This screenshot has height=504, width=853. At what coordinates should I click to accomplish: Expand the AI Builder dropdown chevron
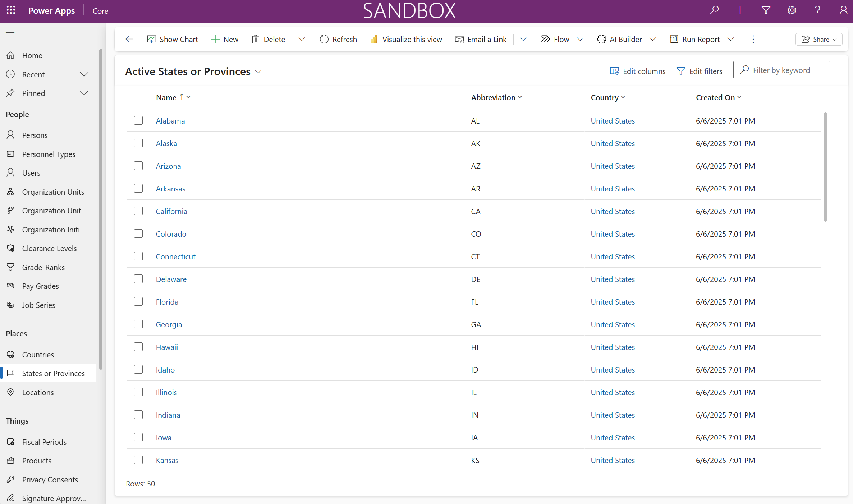coord(653,39)
